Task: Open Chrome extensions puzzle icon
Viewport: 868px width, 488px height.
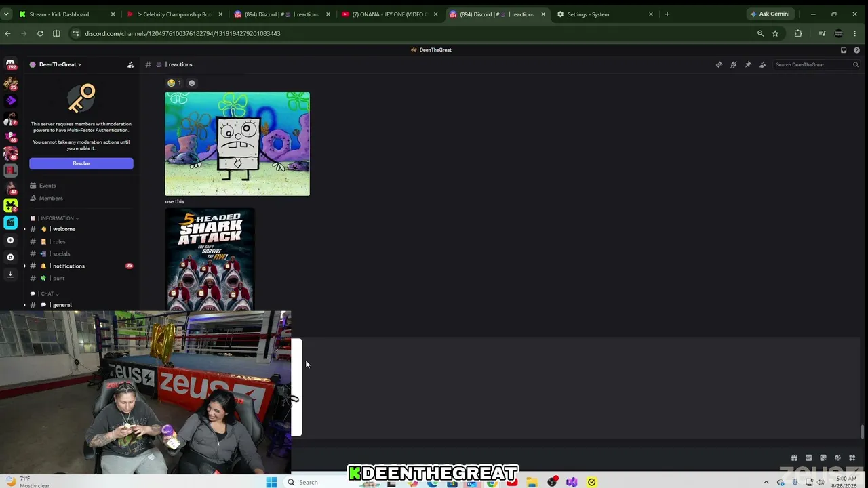Action: [x=798, y=33]
